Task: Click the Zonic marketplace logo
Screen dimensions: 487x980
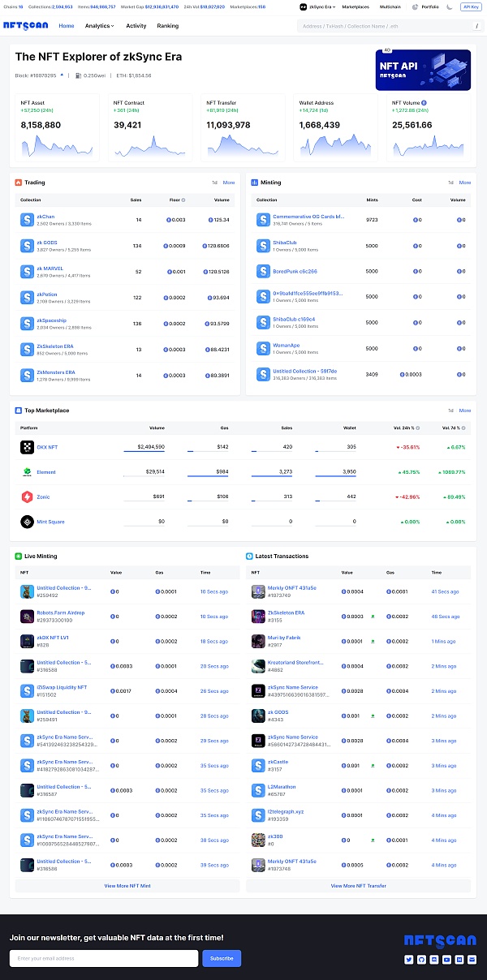Action: [26, 496]
